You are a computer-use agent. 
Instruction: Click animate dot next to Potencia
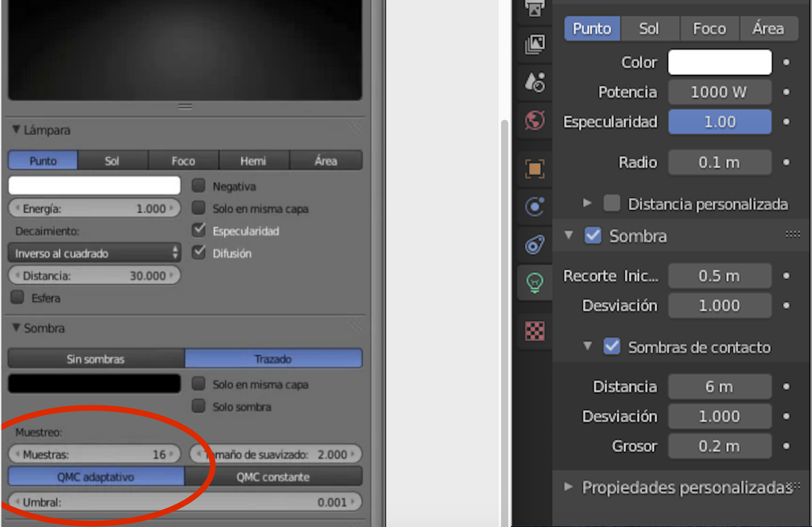[786, 92]
